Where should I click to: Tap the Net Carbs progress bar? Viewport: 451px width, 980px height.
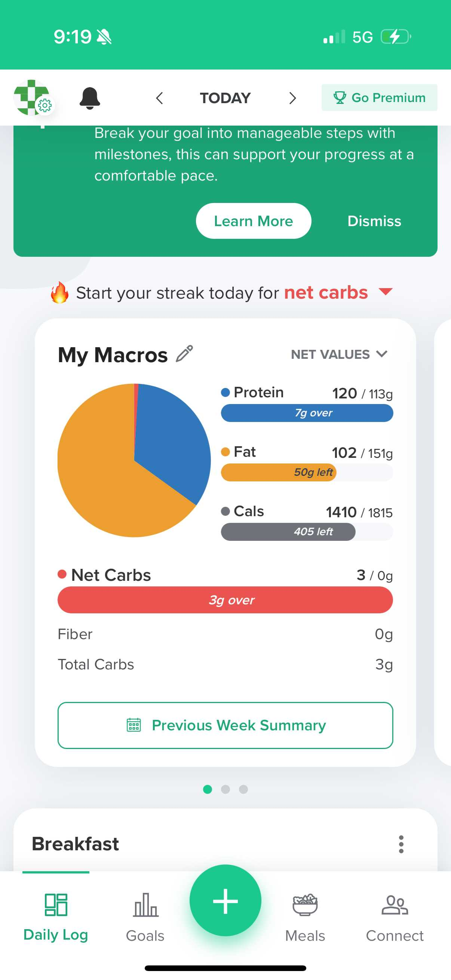pos(225,600)
